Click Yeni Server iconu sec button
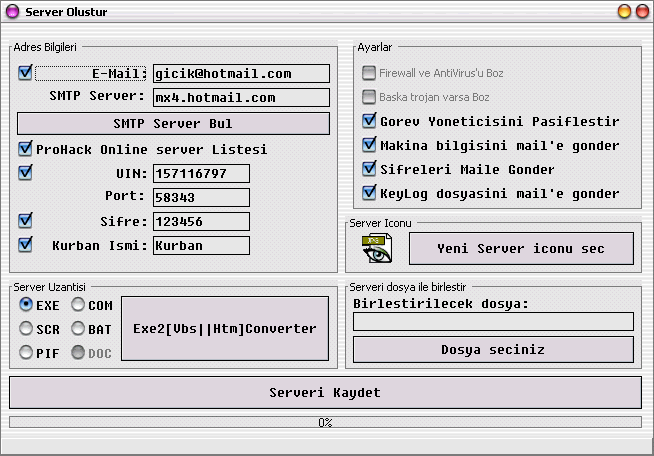Viewport: 654px width, 456px height. click(521, 248)
